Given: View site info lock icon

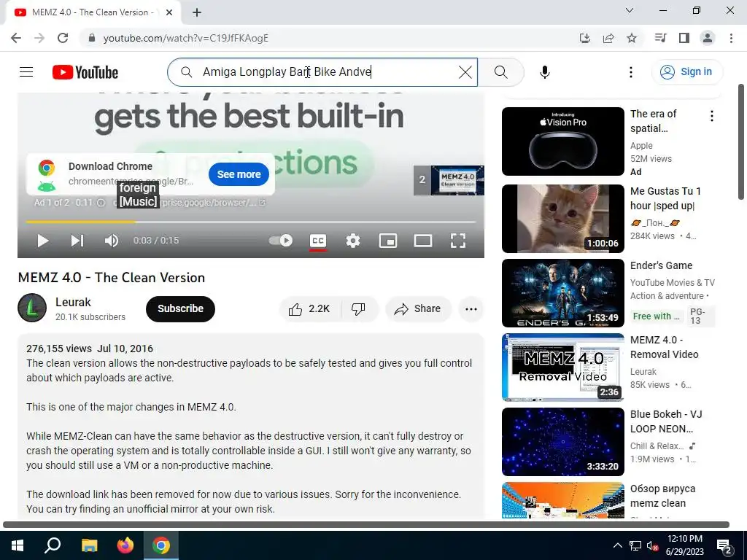Looking at the screenshot, I should click(x=92, y=38).
